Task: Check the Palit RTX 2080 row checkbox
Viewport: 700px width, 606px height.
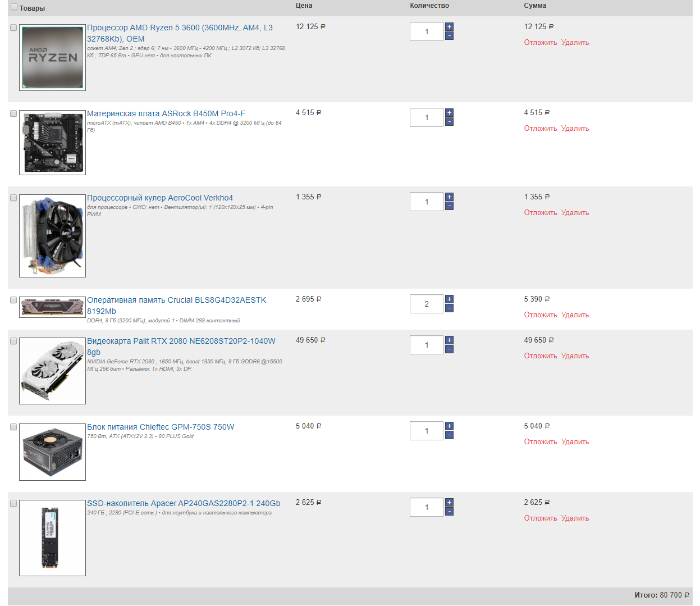Action: (x=13, y=341)
